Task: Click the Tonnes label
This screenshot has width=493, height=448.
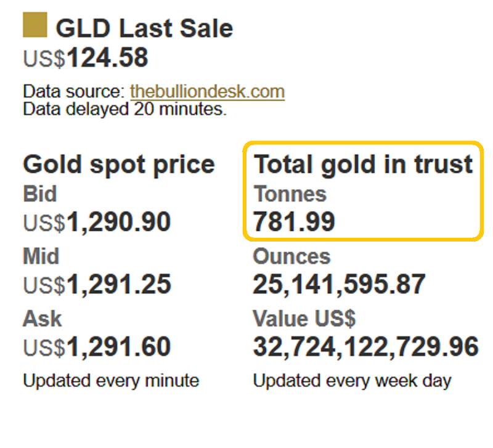Action: tap(290, 194)
